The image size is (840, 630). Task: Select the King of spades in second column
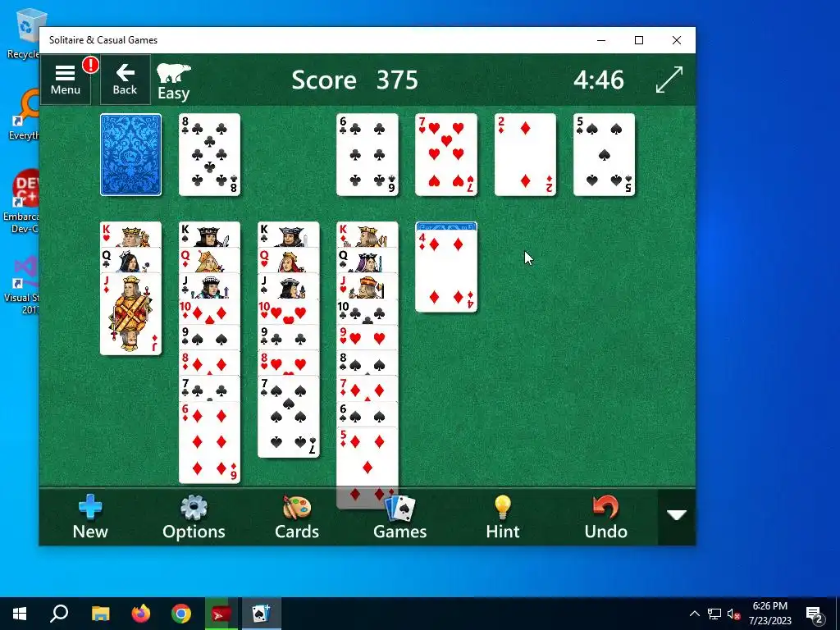click(x=209, y=235)
